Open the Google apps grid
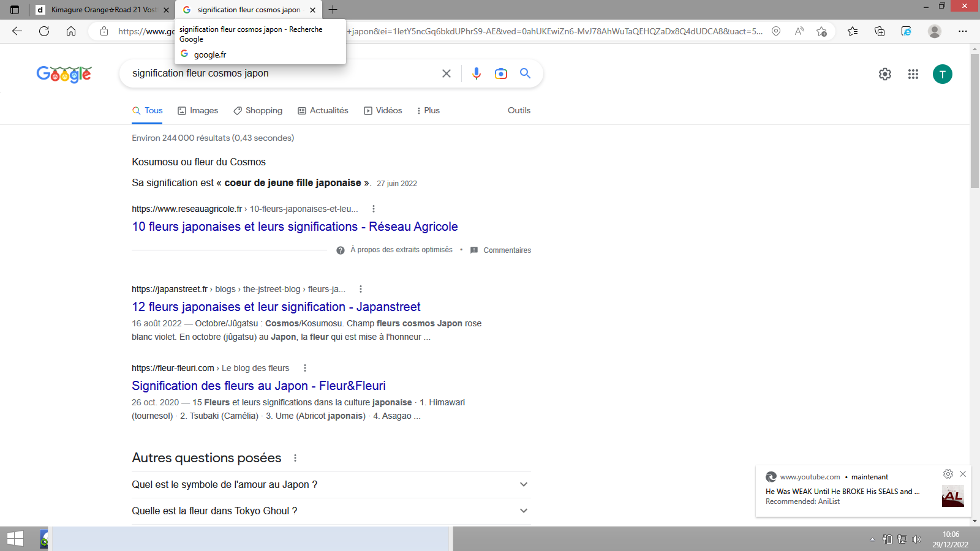The height and width of the screenshot is (551, 980). [x=913, y=74]
